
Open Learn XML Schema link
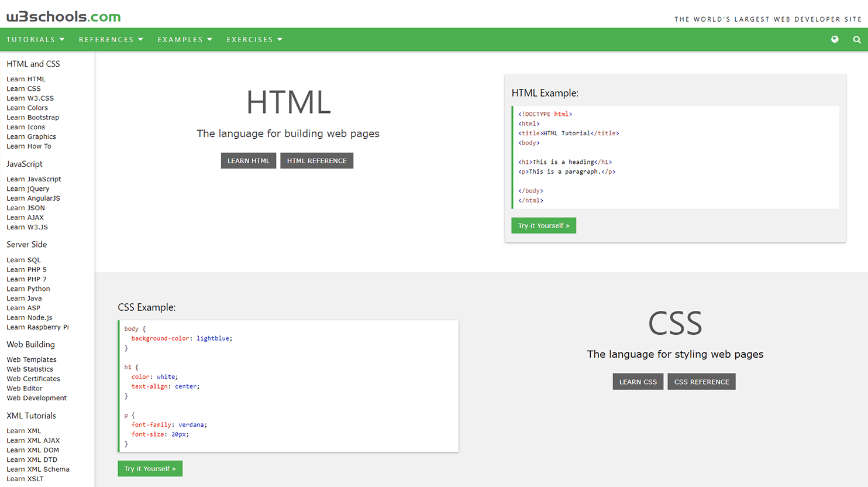[x=38, y=469]
